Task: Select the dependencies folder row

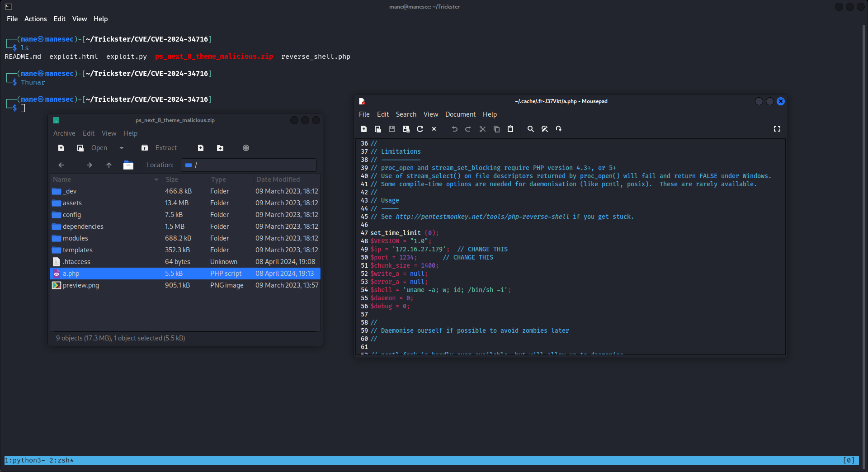Action: (185, 227)
